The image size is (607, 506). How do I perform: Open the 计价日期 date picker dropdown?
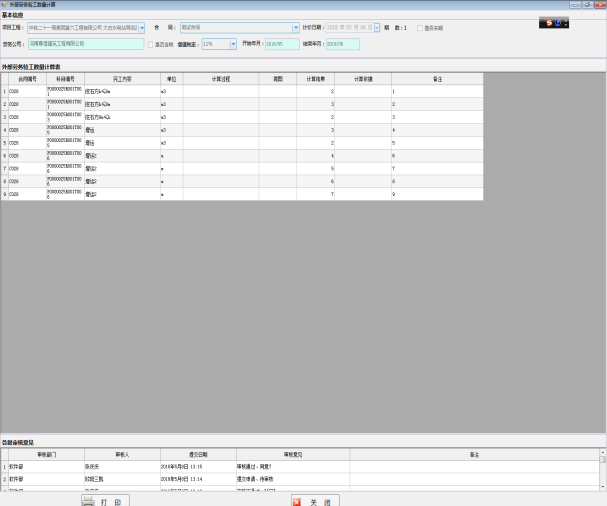click(377, 28)
